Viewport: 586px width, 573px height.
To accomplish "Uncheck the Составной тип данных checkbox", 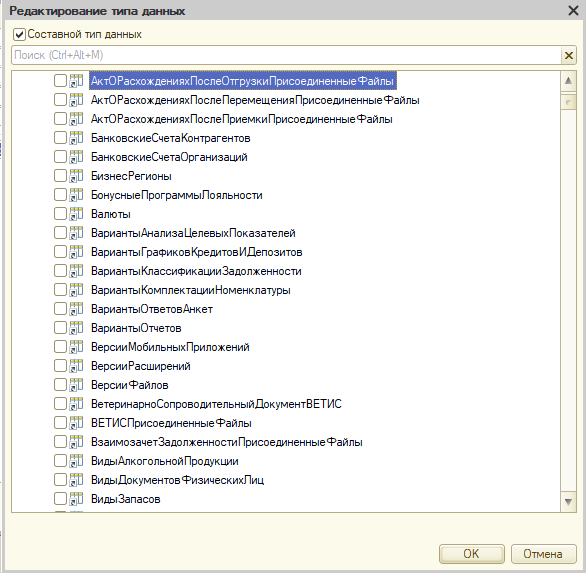I will (x=19, y=34).
